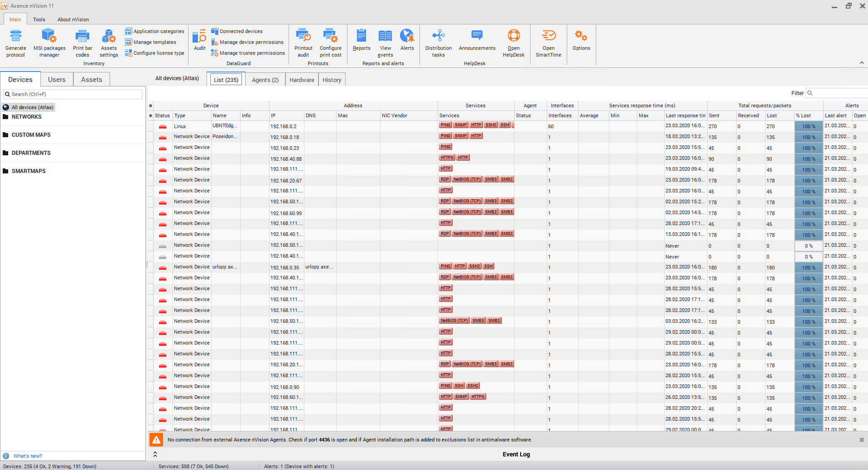The height and width of the screenshot is (470, 868).
Task: Click the What's new? link
Action: coord(27,456)
